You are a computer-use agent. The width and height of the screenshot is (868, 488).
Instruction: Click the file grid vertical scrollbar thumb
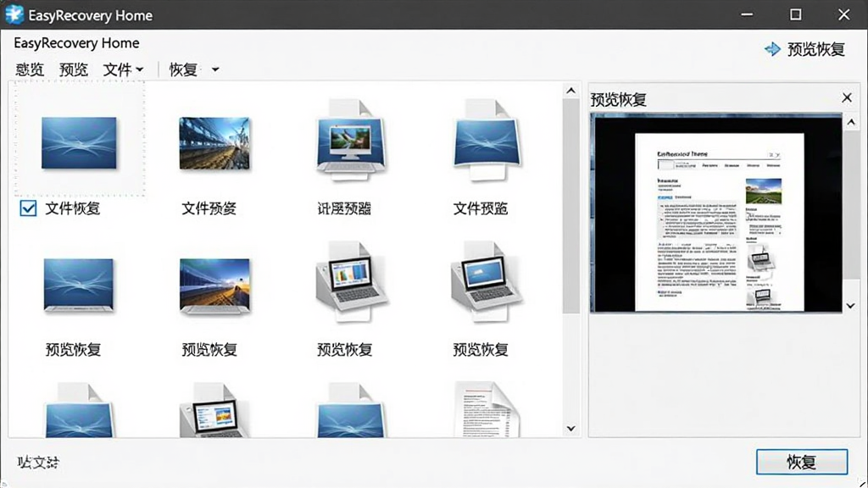click(571, 207)
